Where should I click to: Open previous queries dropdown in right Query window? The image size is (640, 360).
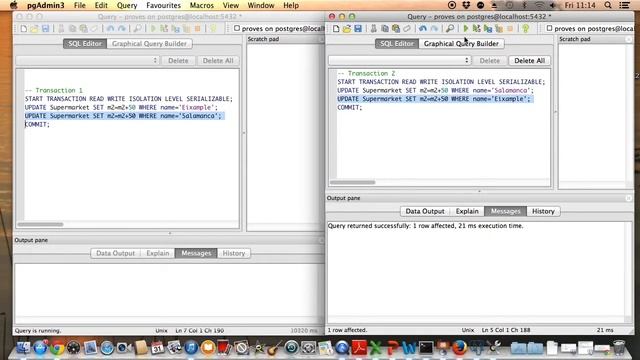pos(400,60)
